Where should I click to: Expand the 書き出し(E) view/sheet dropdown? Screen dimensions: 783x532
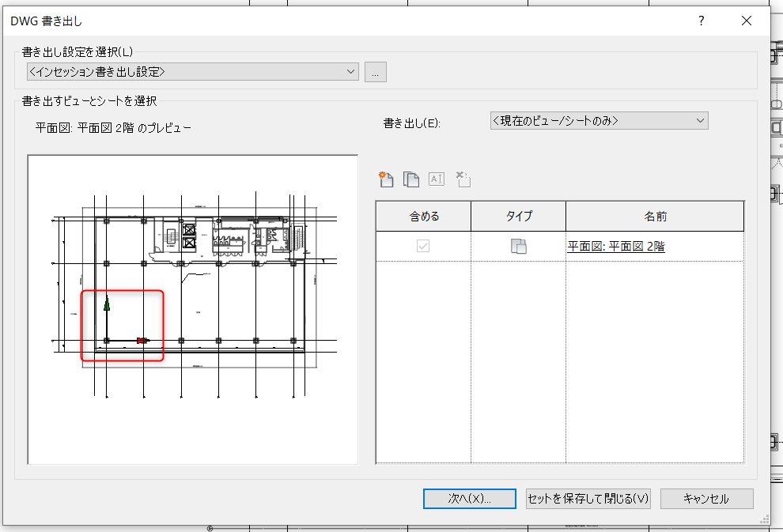tap(597, 121)
